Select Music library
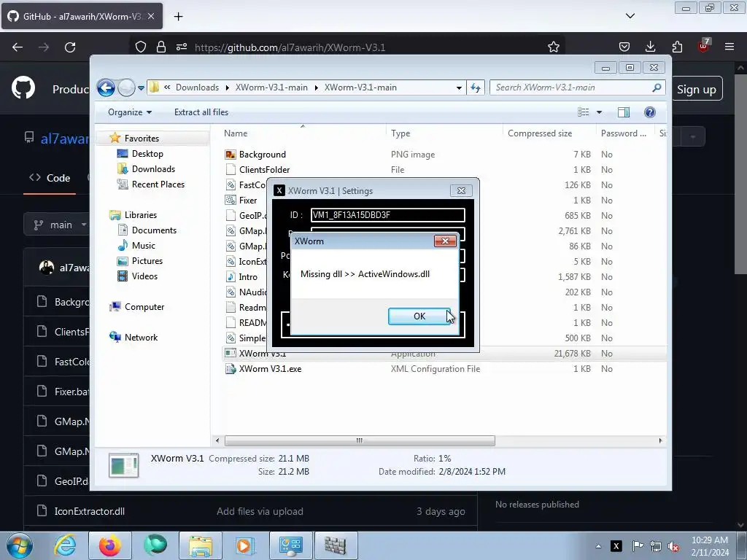747x560 pixels. (143, 246)
